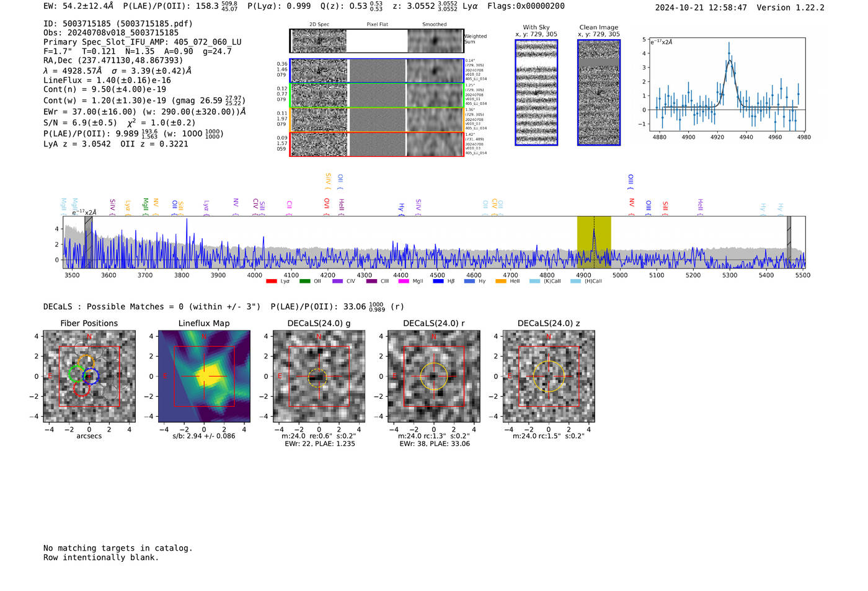Click the green OII legend swatch
The image size is (868, 591).
[304, 281]
